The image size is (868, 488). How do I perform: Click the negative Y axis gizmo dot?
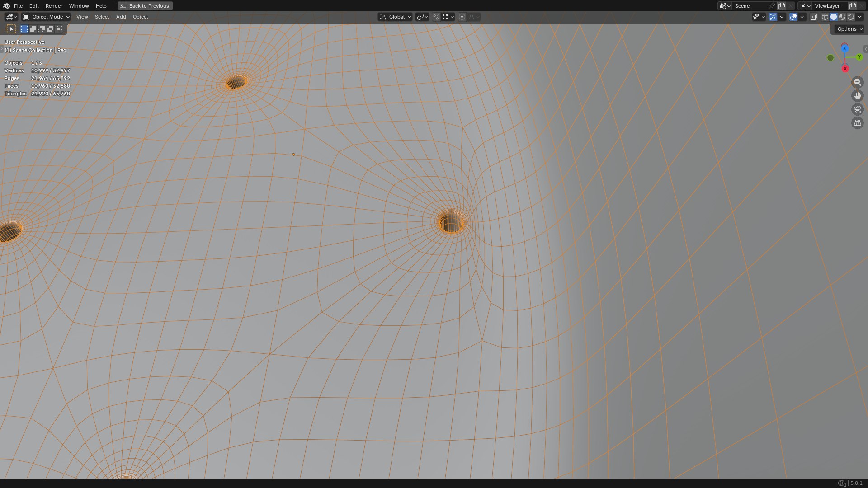click(830, 58)
